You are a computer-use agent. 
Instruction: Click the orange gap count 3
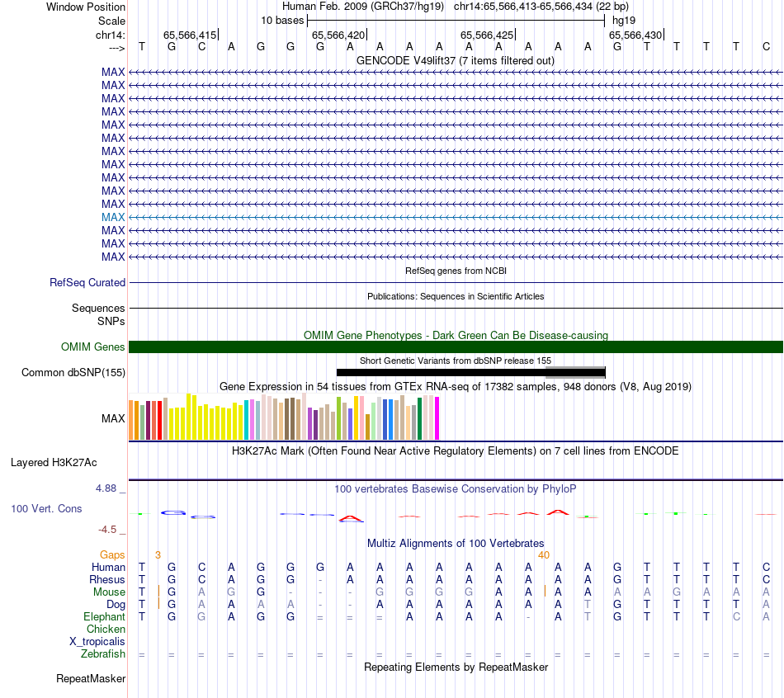(158, 555)
